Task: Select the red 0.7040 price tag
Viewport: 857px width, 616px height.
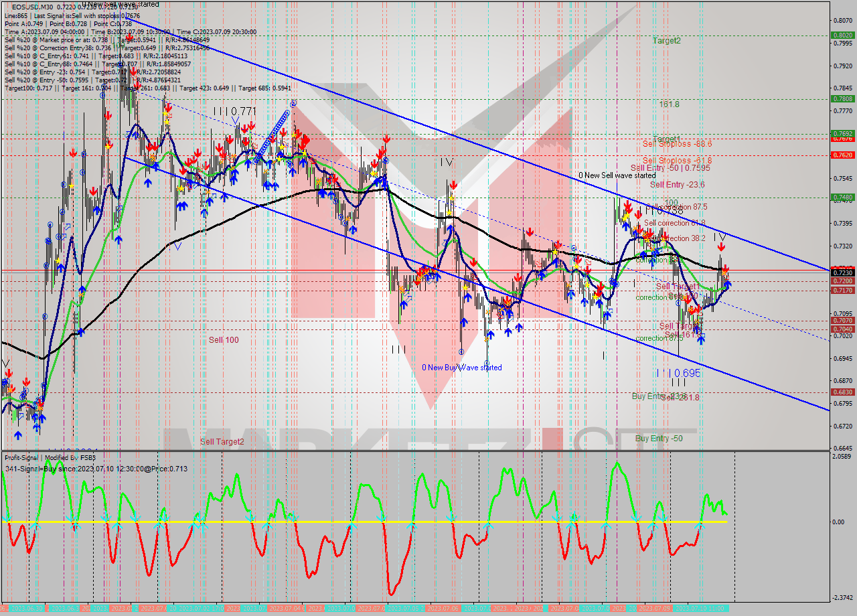Action: coord(841,329)
